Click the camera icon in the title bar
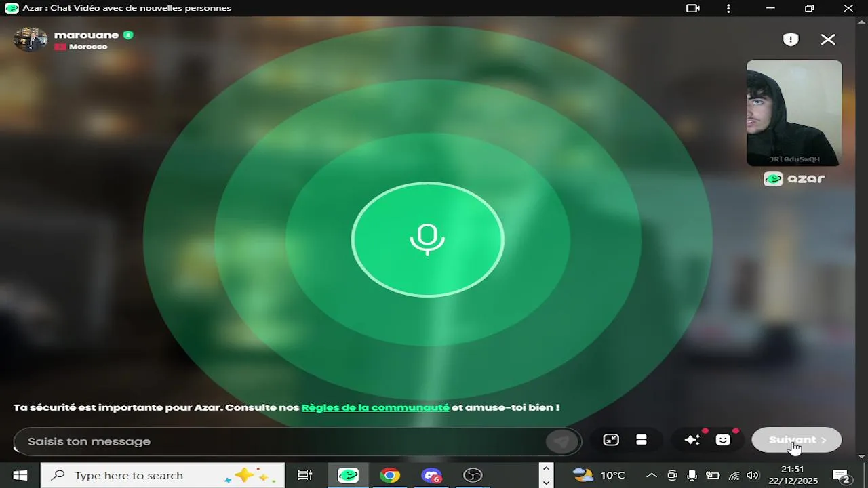Image resolution: width=868 pixels, height=488 pixels. 692,8
